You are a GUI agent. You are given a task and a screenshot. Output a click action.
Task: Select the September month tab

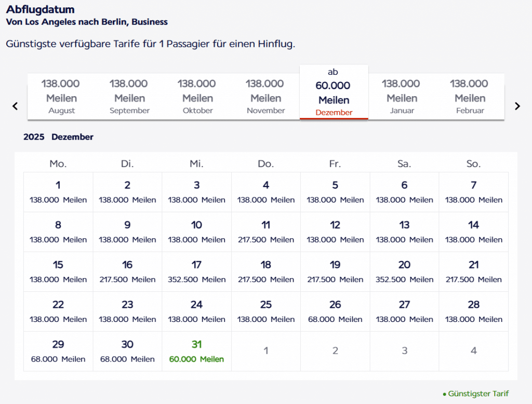129,96
